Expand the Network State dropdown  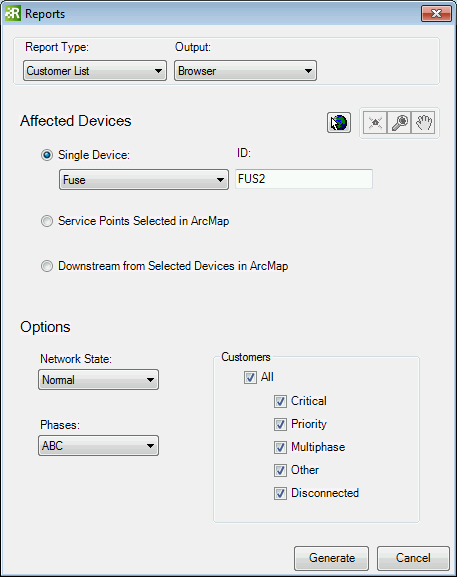(x=99, y=379)
